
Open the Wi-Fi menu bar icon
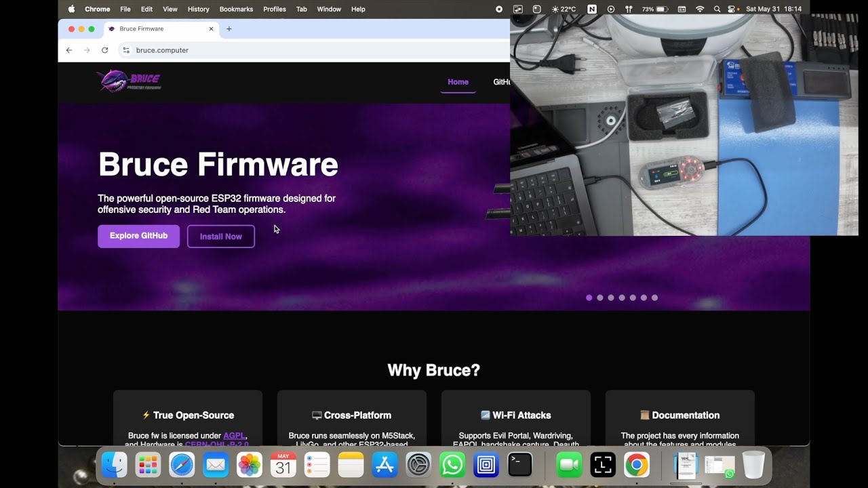pos(700,9)
